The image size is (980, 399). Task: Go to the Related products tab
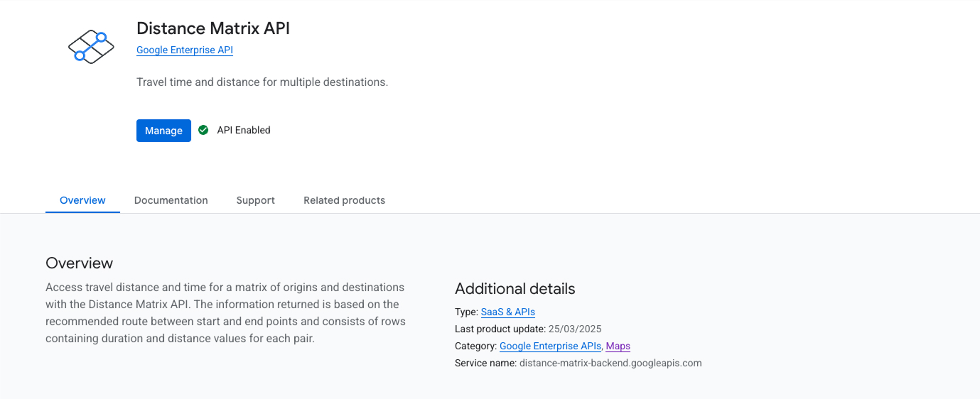(x=344, y=200)
